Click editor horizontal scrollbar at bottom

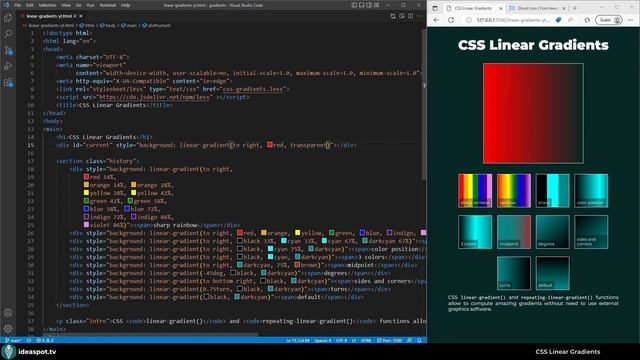point(151,334)
